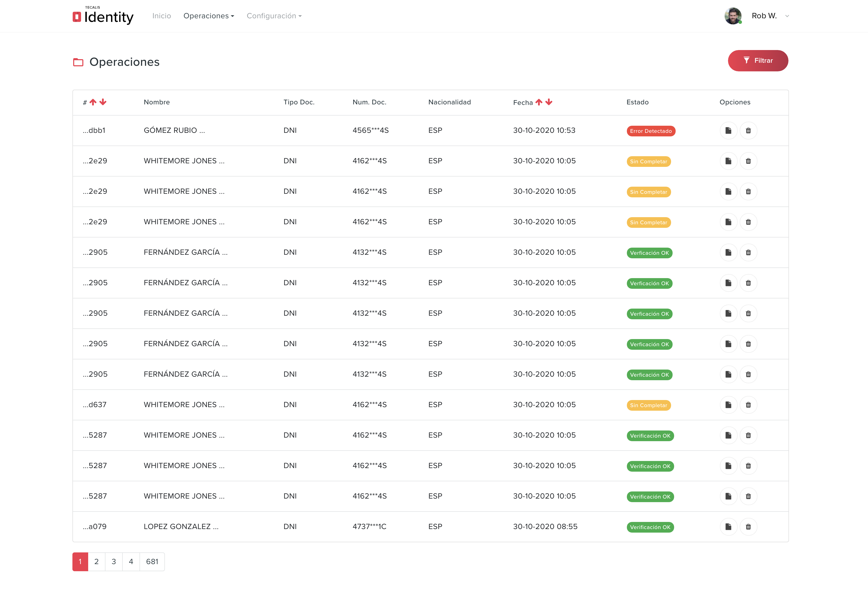
Task: Go to Inicio in the navbar
Action: pos(161,16)
